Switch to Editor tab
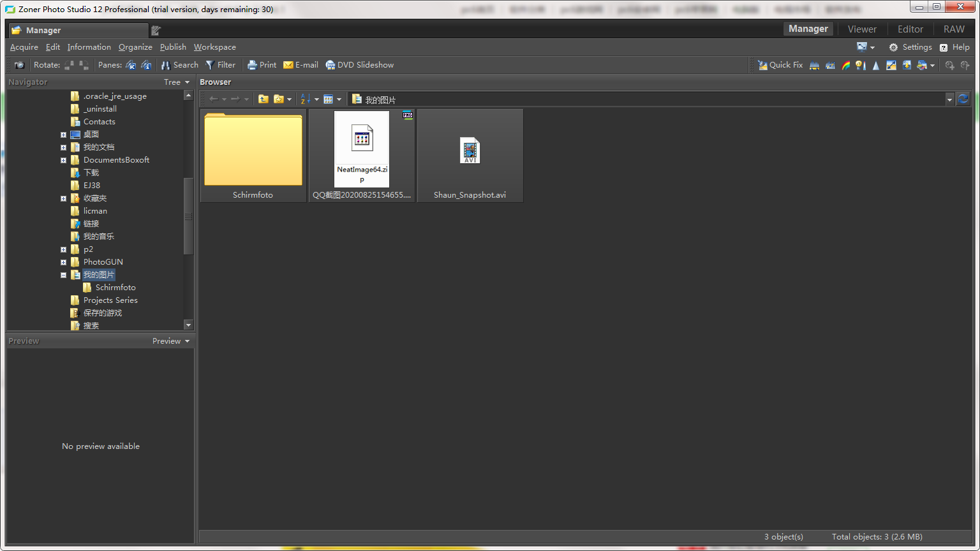The image size is (980, 551). [x=910, y=29]
